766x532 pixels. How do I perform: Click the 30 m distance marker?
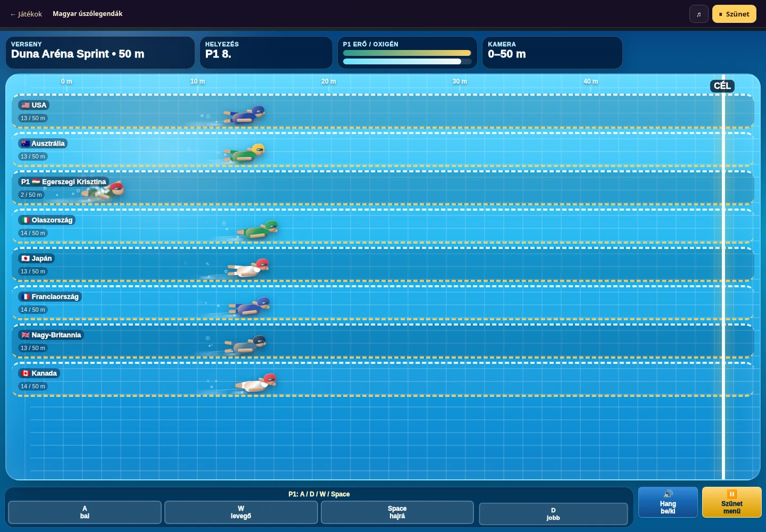pyautogui.click(x=460, y=81)
